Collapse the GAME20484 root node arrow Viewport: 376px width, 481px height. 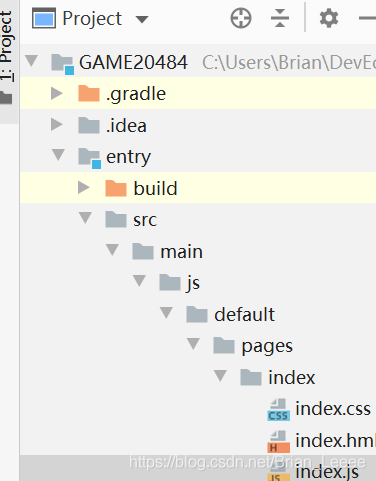point(31,61)
